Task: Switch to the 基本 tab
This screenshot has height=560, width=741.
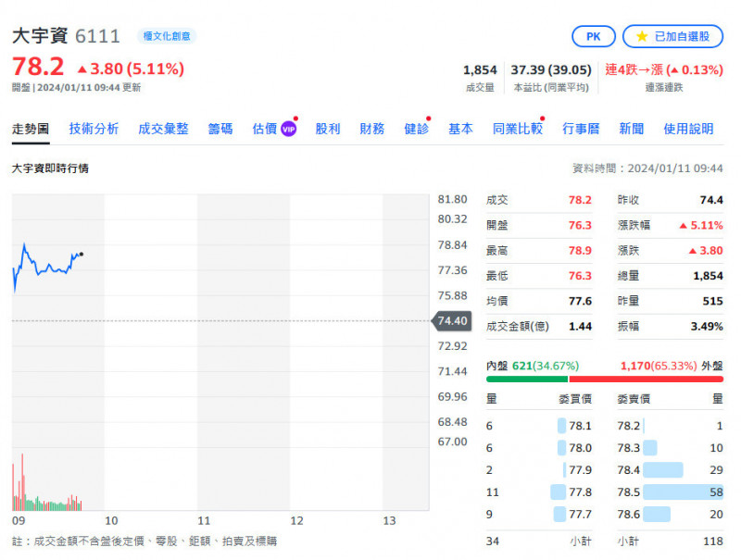Action: click(x=460, y=129)
